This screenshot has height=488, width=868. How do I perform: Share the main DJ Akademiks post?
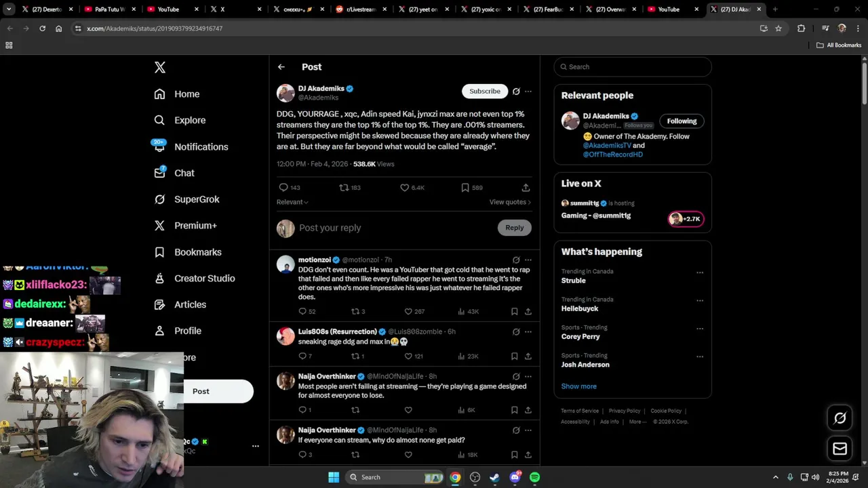(x=526, y=188)
